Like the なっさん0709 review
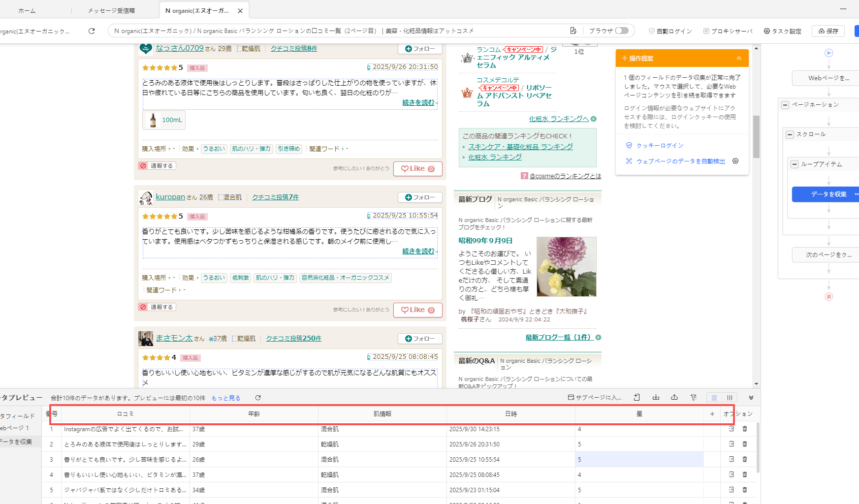Screen dimensions: 859x504 417,169
